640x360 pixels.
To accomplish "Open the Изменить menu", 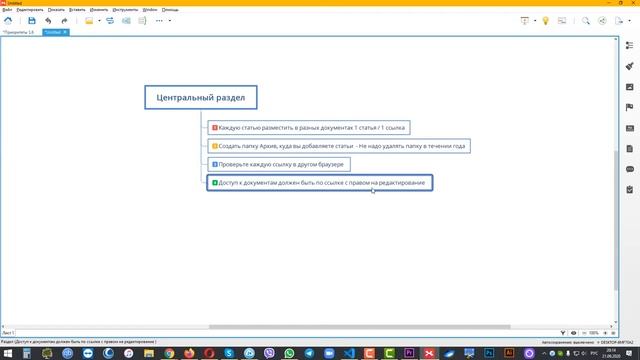I will pos(99,9).
